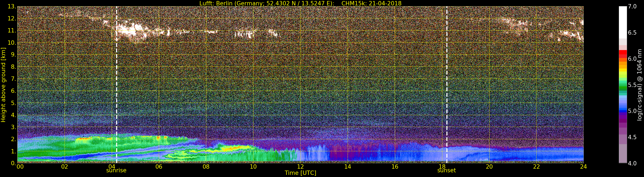This screenshot has height=177, width=644.
Task: Click the height axis tick "1."
Action: [14, 151]
